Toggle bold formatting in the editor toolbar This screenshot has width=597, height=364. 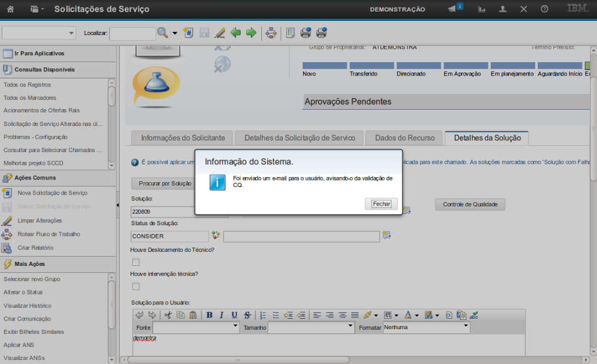point(209,315)
